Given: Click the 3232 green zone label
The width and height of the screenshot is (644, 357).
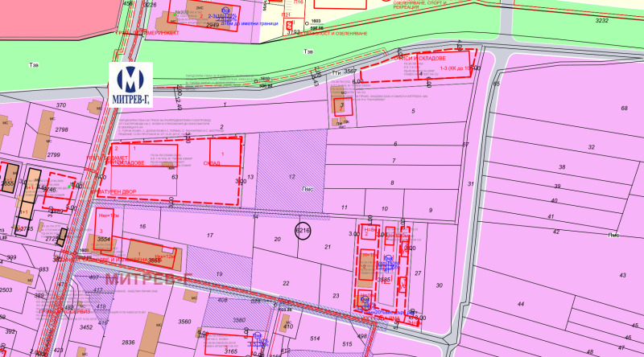Looking at the screenshot, I should click(601, 20).
